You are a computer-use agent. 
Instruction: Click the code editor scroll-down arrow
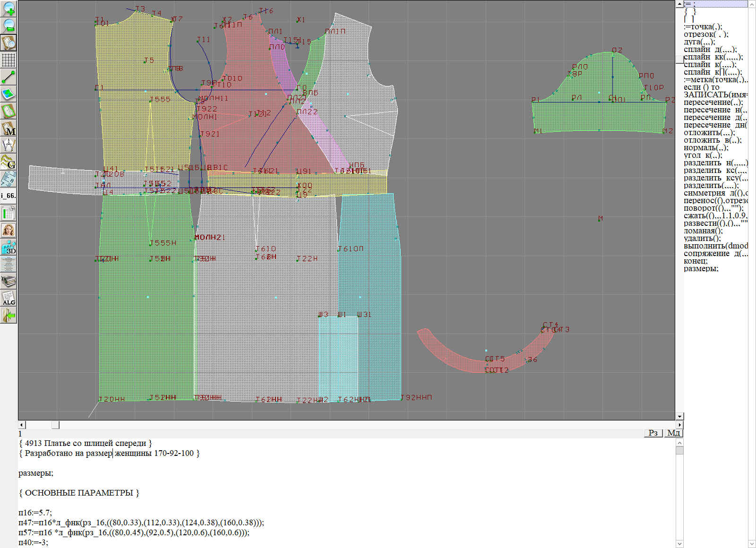[x=679, y=543]
